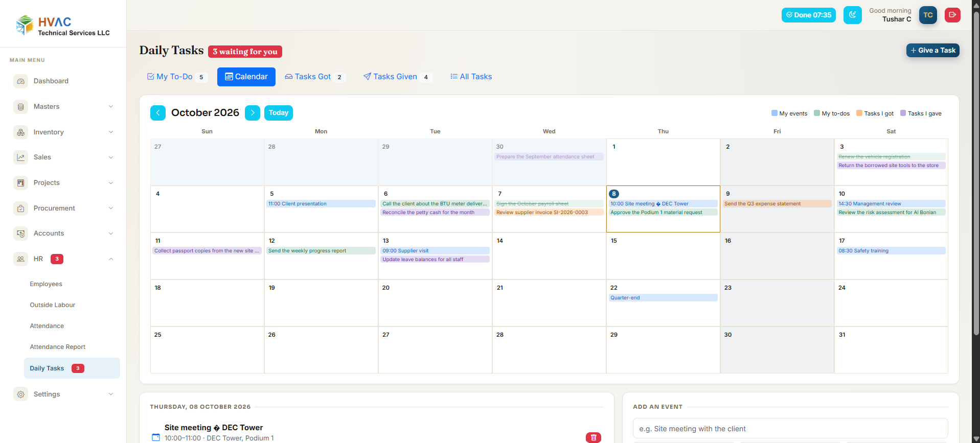Viewport: 980px width, 443px height.
Task: Switch to the All Tasks tab
Action: point(471,77)
